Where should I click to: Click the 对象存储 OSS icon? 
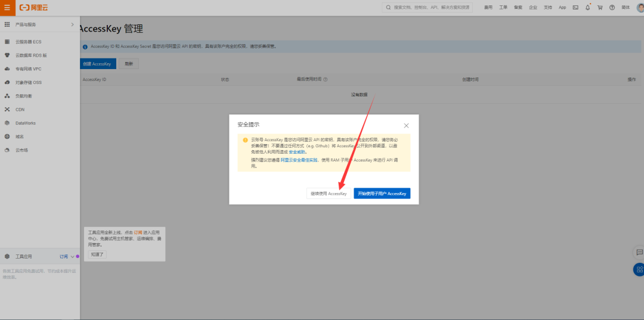(x=7, y=82)
